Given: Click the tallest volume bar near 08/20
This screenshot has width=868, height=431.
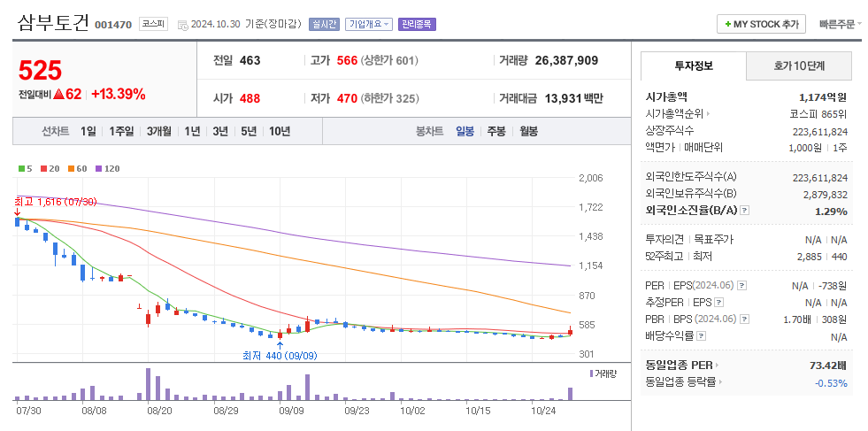Looking at the screenshot, I should tap(148, 384).
